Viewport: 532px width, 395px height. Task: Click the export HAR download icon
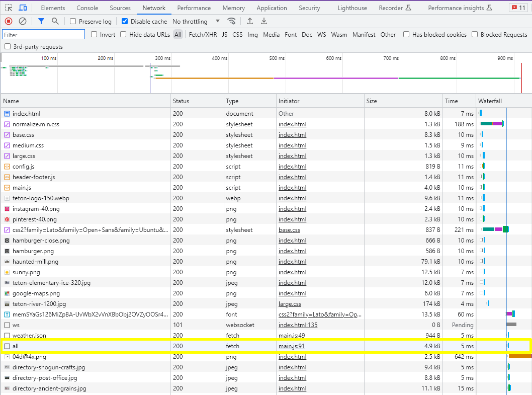pos(264,21)
